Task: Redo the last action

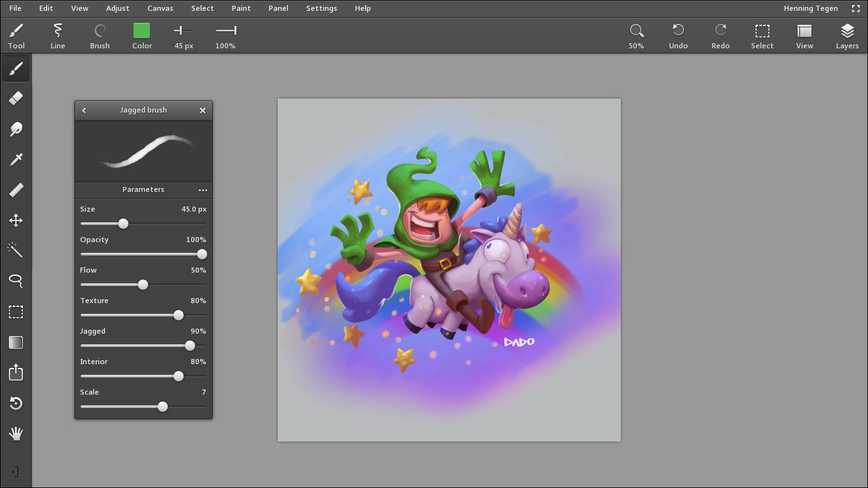Action: [720, 35]
